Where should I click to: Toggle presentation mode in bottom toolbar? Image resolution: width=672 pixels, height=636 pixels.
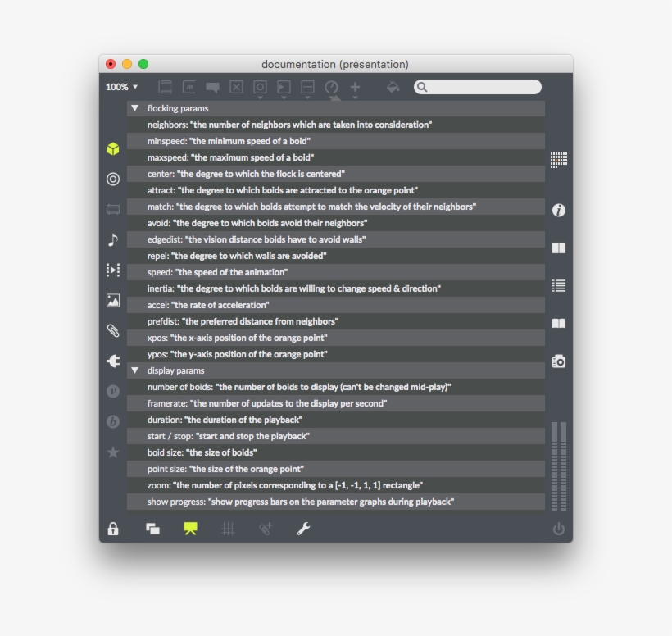[190, 529]
